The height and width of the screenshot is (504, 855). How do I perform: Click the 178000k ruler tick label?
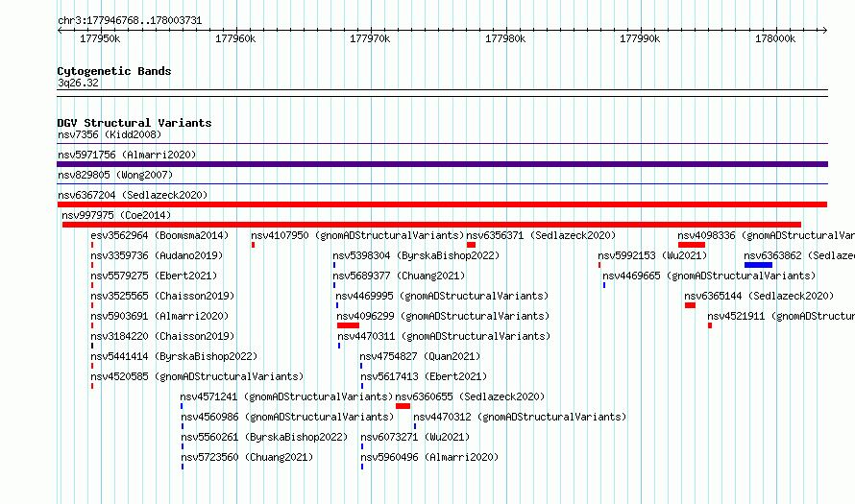tap(775, 38)
